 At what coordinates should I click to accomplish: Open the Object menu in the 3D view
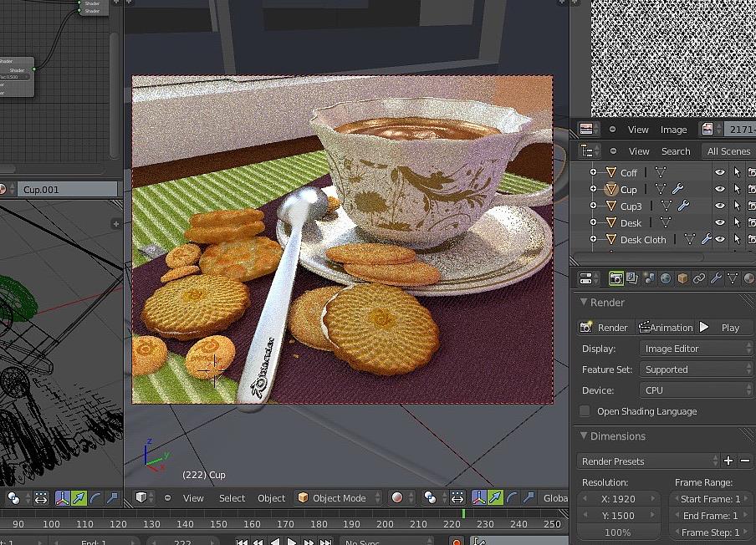(272, 498)
